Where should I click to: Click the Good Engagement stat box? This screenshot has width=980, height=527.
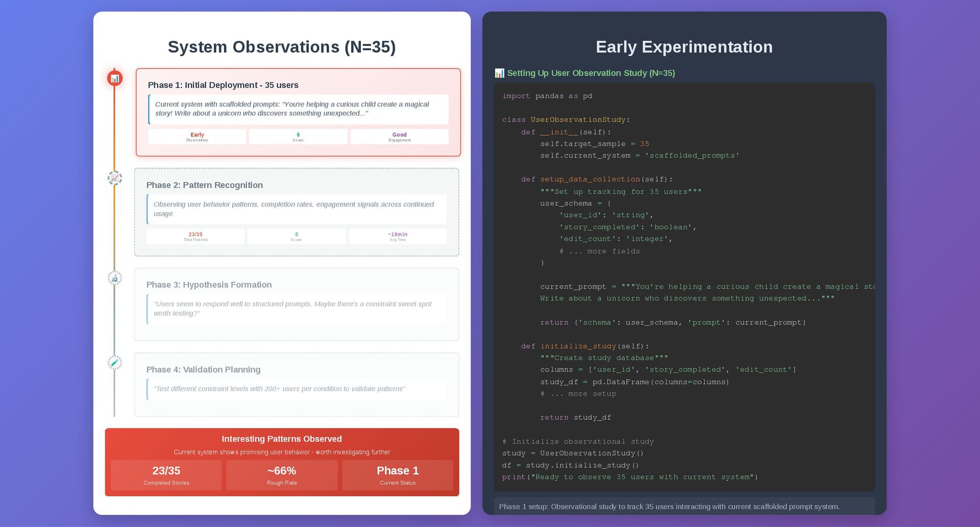click(x=399, y=136)
